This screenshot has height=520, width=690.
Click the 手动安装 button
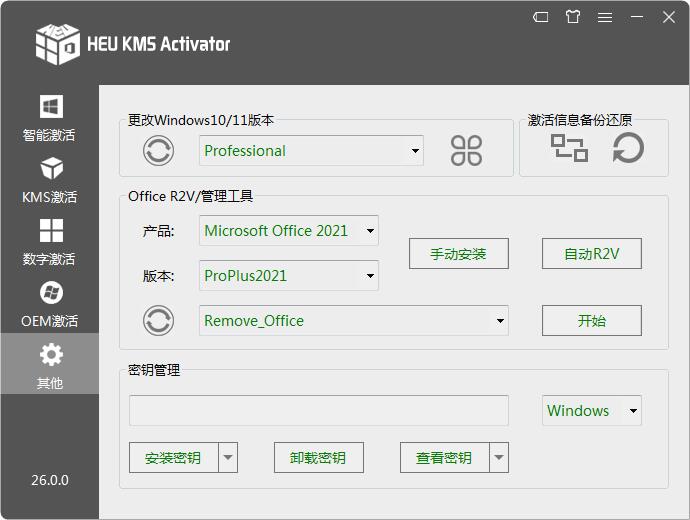coord(459,253)
